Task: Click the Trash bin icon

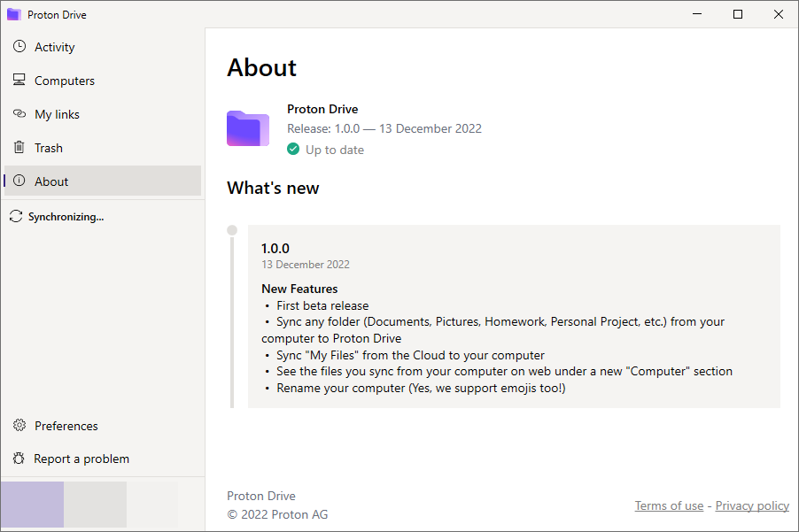Action: click(x=19, y=147)
